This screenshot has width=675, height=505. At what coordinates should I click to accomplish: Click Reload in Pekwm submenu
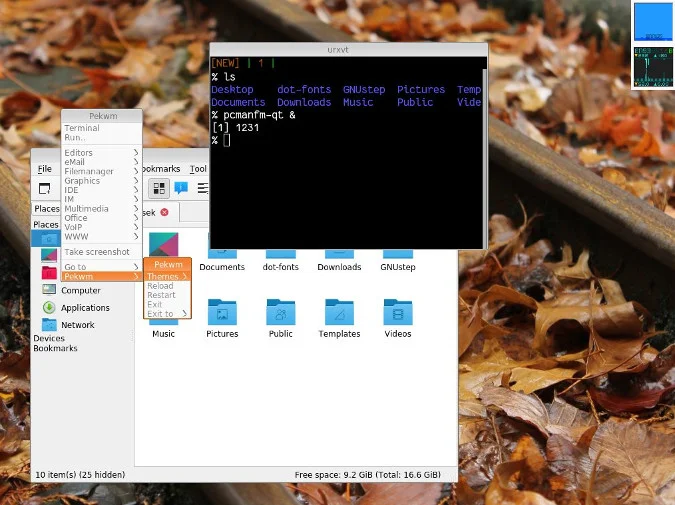coord(160,286)
